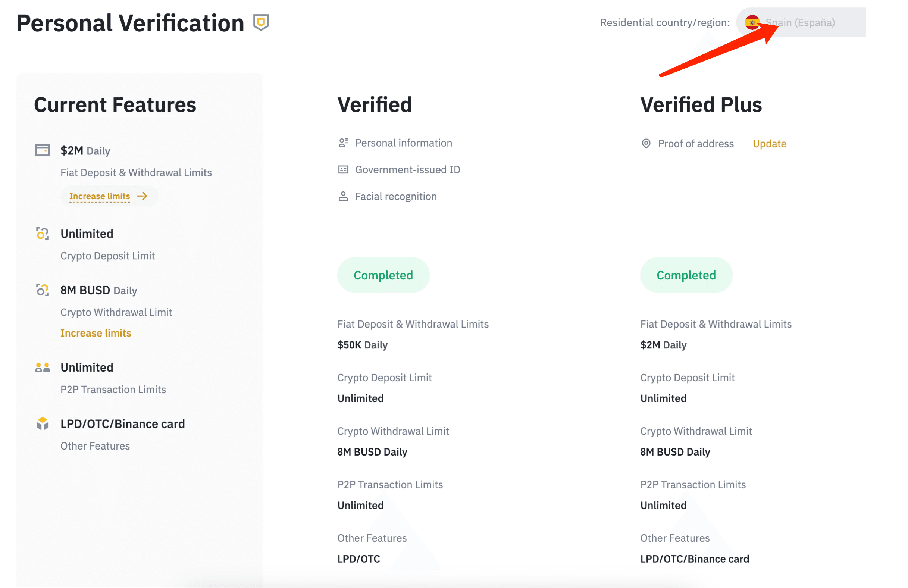Click the Crypto Deposit Limit icon
Screen dimensions: 908x588
click(43, 234)
